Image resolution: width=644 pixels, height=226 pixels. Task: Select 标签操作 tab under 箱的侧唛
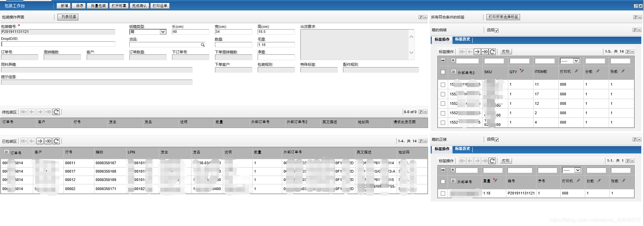(x=442, y=40)
